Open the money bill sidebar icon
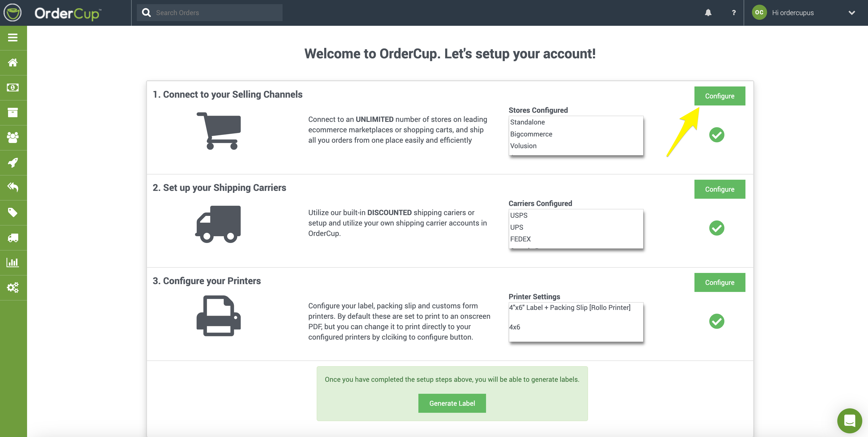Image resolution: width=868 pixels, height=437 pixels. [13, 87]
